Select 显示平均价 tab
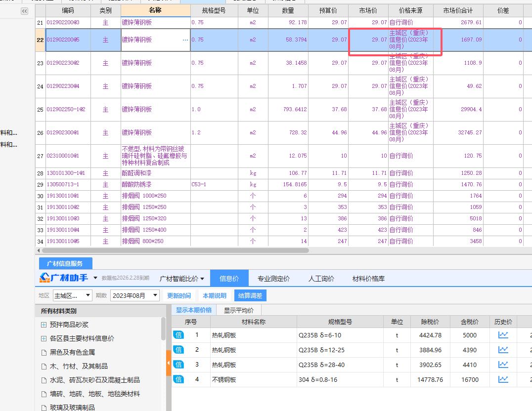Viewport: 532px width, 411px height. 238,310
